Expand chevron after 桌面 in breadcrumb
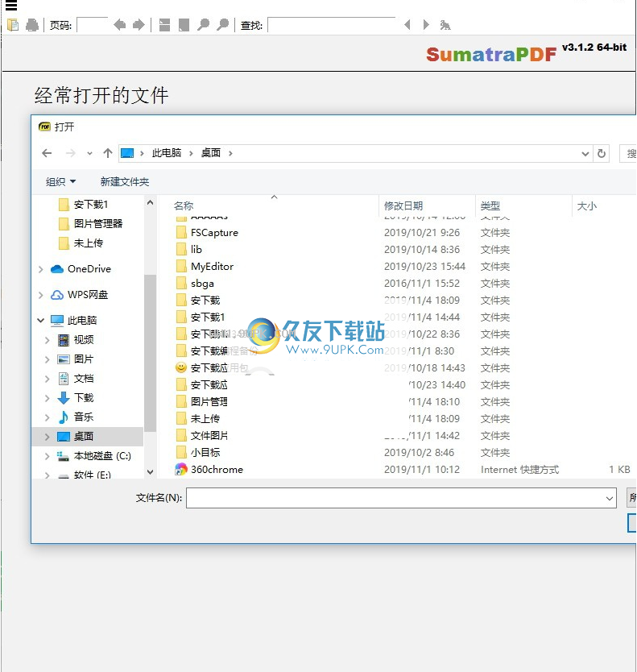Image resolution: width=637 pixels, height=672 pixels. tap(230, 153)
